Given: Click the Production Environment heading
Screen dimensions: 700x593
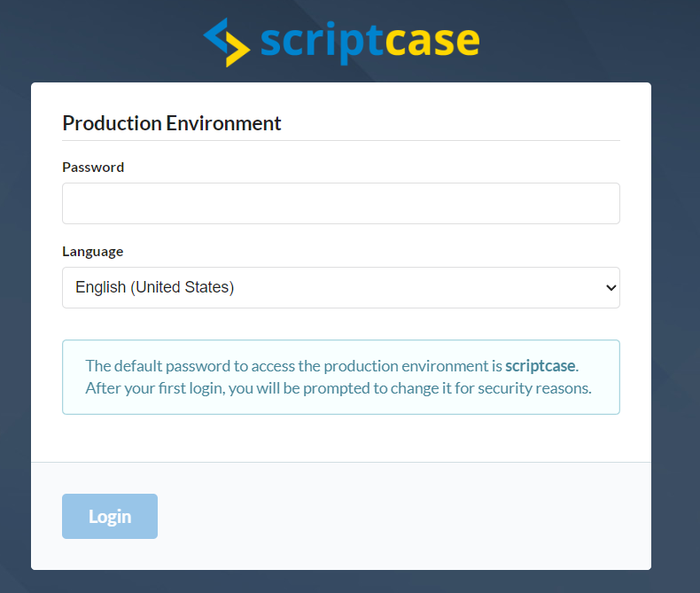Looking at the screenshot, I should pyautogui.click(x=172, y=123).
